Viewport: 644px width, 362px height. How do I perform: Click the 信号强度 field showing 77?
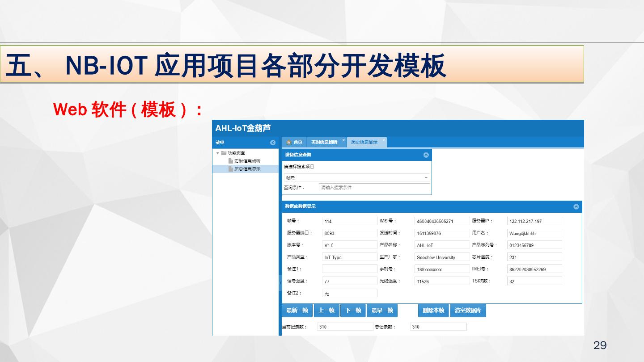click(x=350, y=281)
